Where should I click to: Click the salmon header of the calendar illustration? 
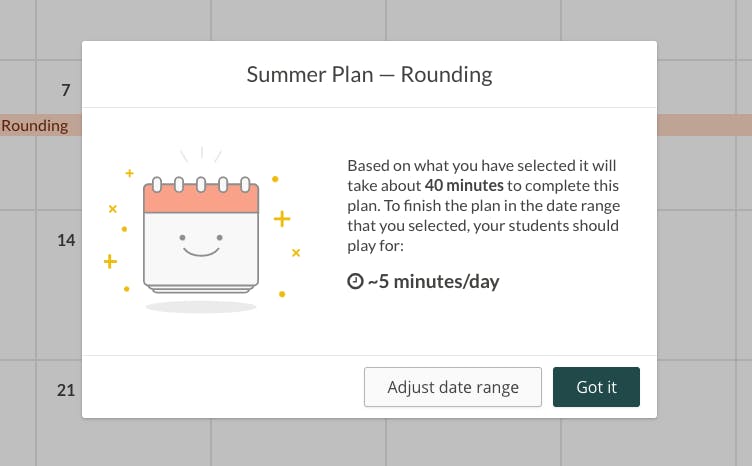(x=201, y=200)
